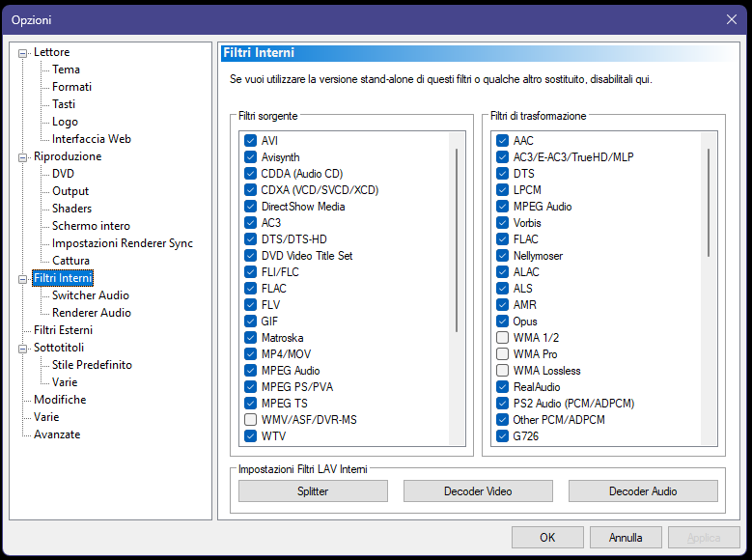Screen dimensions: 752x560
Task: Select Formati in the options tree
Action: [x=71, y=87]
